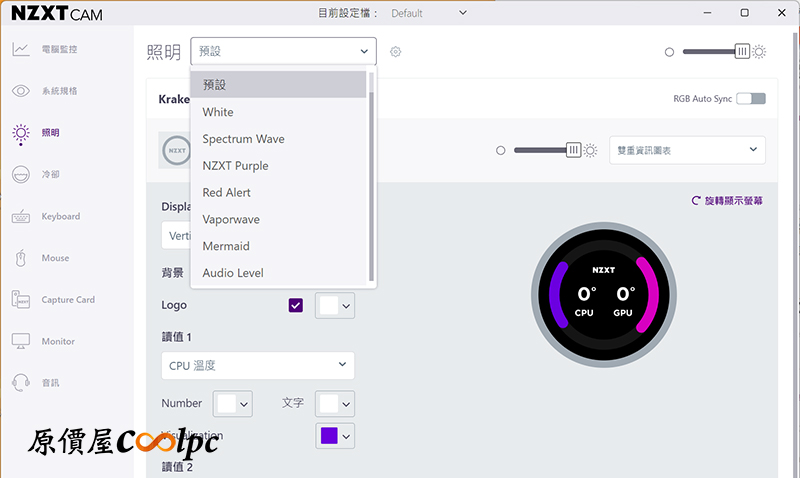Open the Number color dropdown
800x478 pixels.
[233, 404]
